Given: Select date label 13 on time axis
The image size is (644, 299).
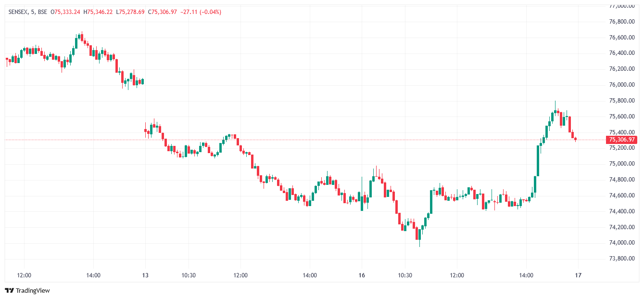Looking at the screenshot, I should click(x=145, y=275).
